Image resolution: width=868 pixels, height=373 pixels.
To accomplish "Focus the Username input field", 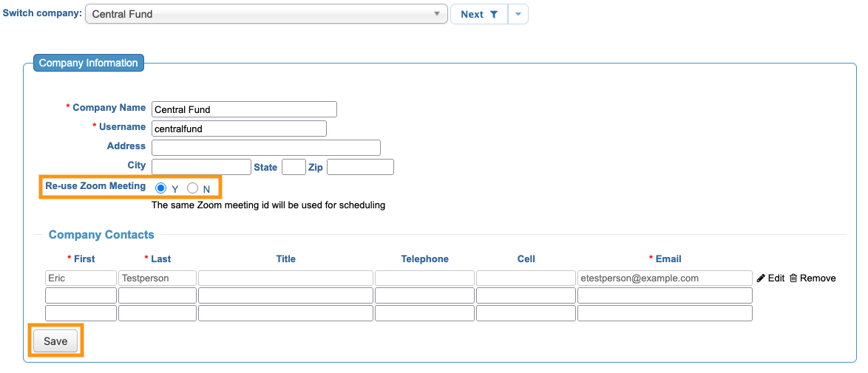I will [x=239, y=129].
